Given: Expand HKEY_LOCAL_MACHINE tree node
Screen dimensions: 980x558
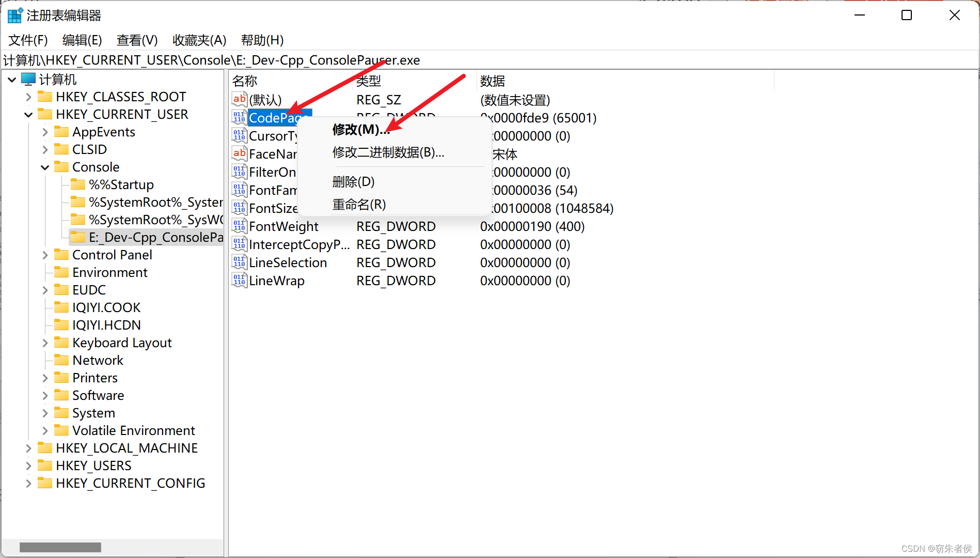Looking at the screenshot, I should point(28,448).
